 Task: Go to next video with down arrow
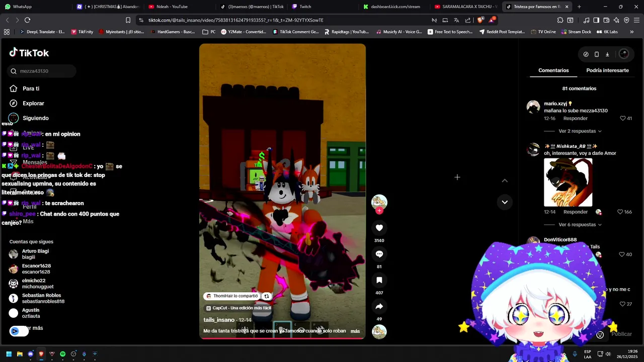click(x=505, y=202)
